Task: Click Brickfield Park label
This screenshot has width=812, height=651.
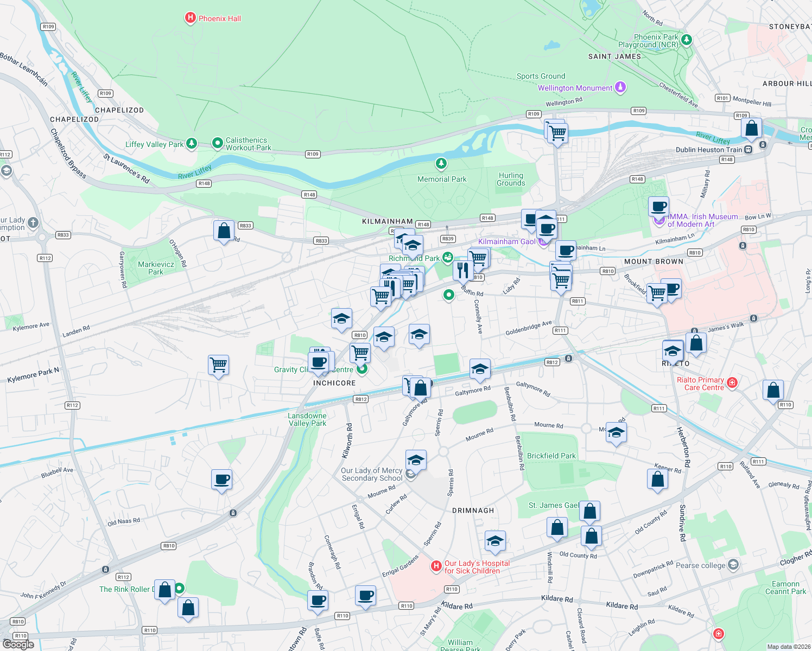Action: point(551,456)
